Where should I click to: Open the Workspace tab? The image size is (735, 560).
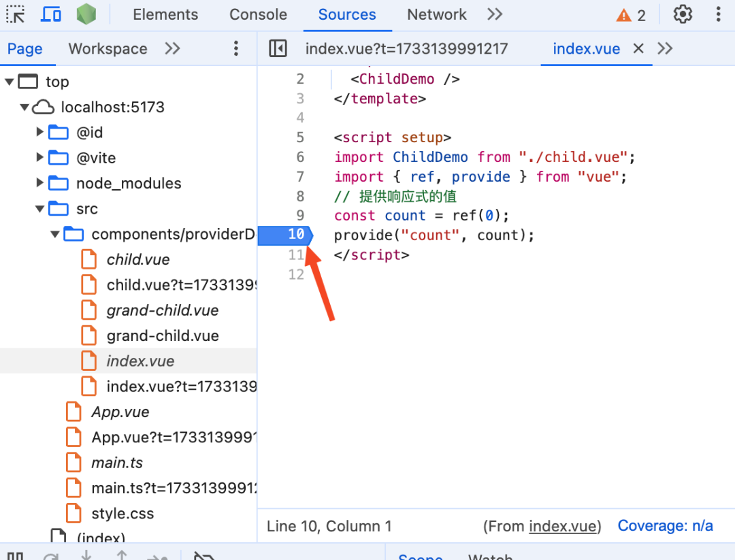tap(107, 48)
